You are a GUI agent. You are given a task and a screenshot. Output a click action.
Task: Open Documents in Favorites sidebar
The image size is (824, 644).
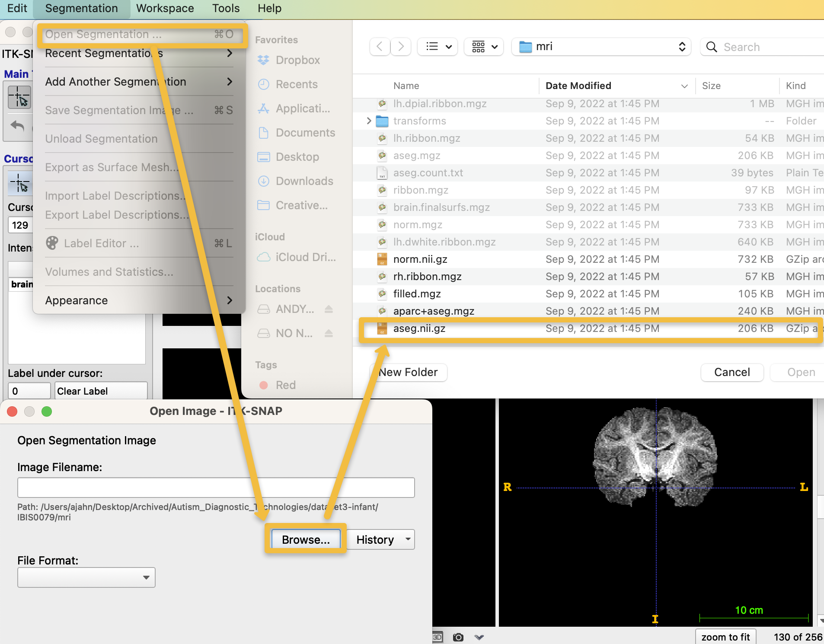296,133
